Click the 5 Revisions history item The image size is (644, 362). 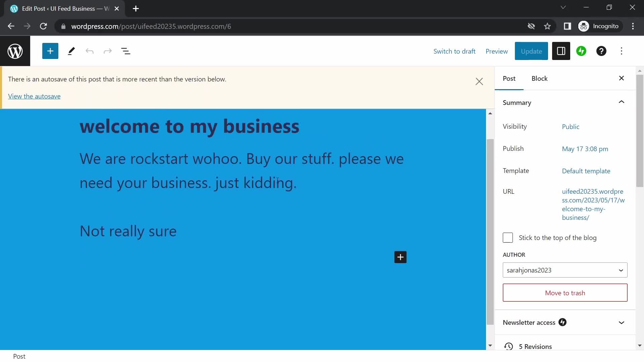click(536, 346)
